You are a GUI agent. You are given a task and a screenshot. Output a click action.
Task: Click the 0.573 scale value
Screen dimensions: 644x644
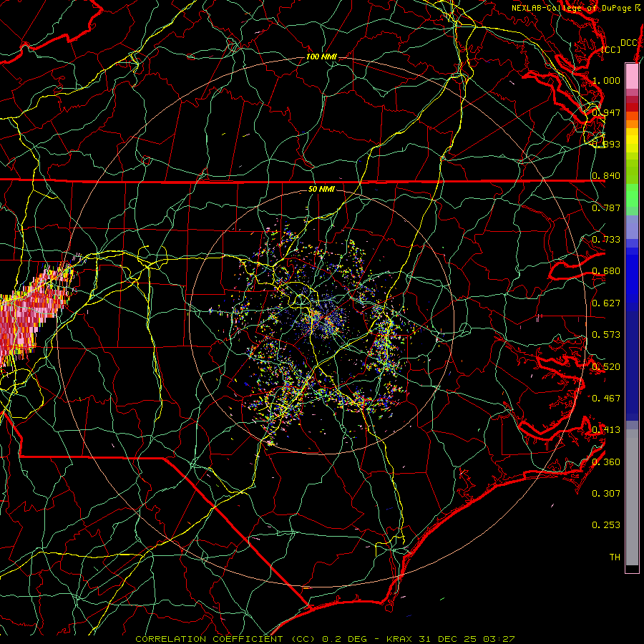(x=606, y=334)
